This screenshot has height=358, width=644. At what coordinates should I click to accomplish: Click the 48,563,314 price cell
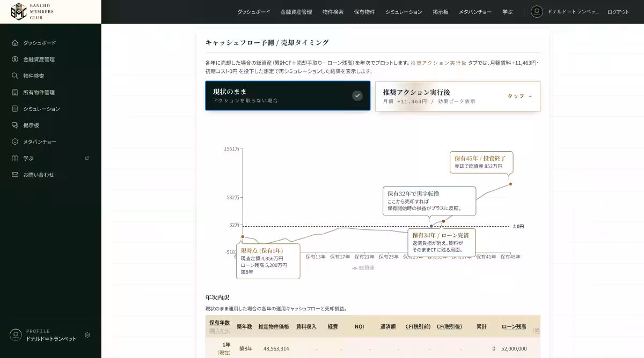click(276, 348)
